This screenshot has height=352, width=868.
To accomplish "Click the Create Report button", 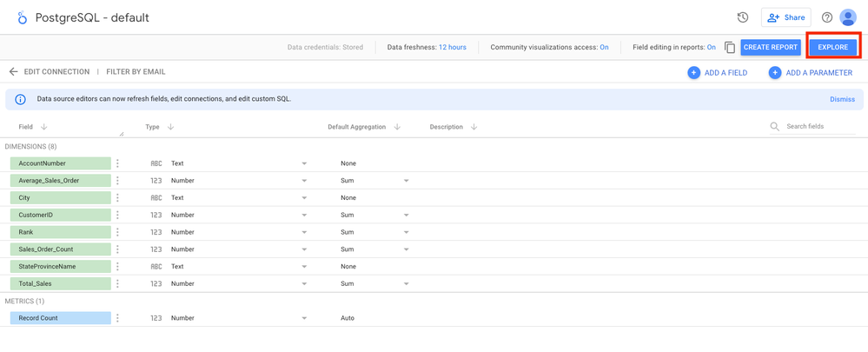I will tap(771, 48).
